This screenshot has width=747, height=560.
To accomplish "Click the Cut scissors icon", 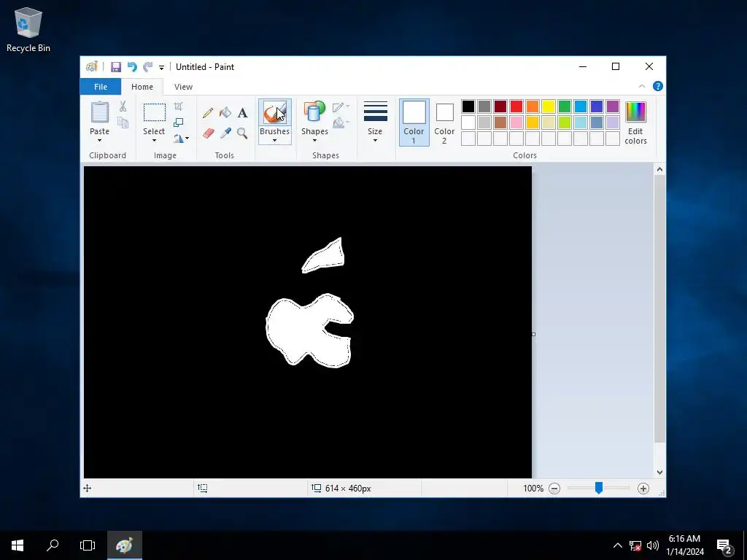I will (x=123, y=106).
